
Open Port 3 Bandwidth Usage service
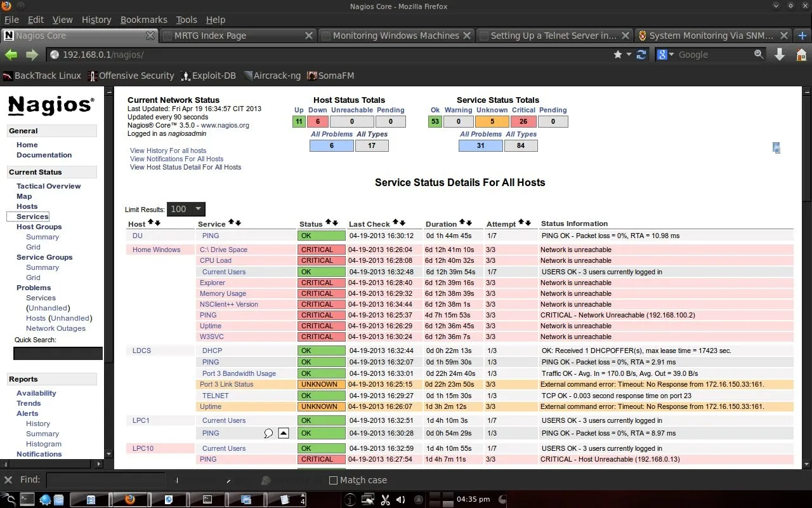click(239, 373)
